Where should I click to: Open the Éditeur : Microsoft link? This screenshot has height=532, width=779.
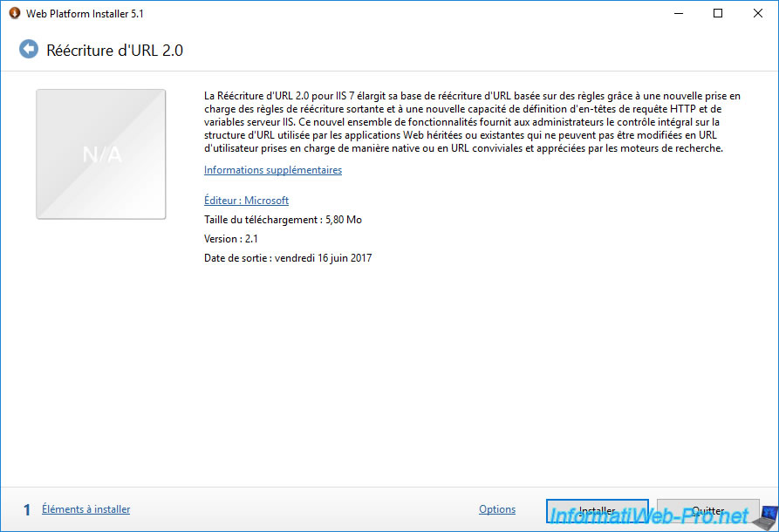point(246,201)
